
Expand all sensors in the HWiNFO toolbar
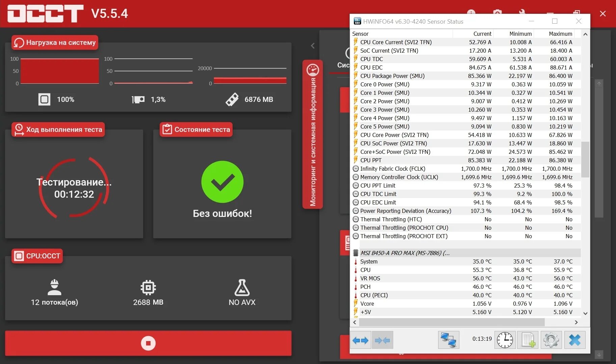[x=360, y=340]
